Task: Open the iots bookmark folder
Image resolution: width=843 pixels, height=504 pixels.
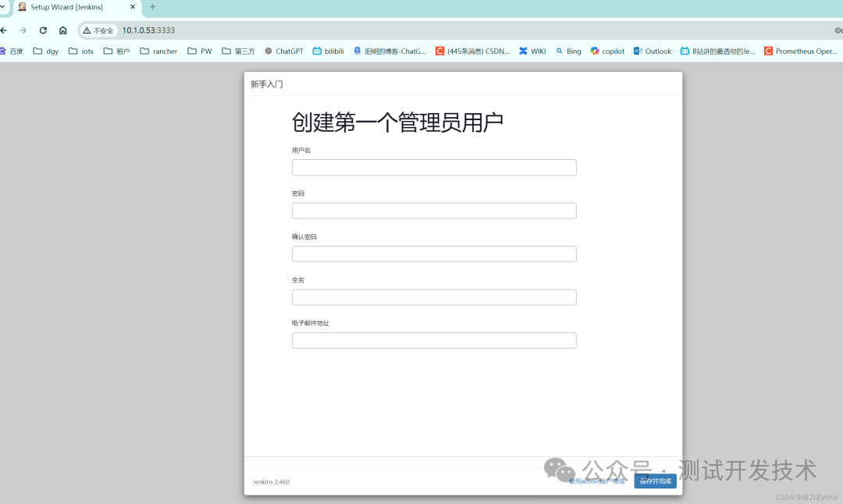Action: tap(81, 51)
